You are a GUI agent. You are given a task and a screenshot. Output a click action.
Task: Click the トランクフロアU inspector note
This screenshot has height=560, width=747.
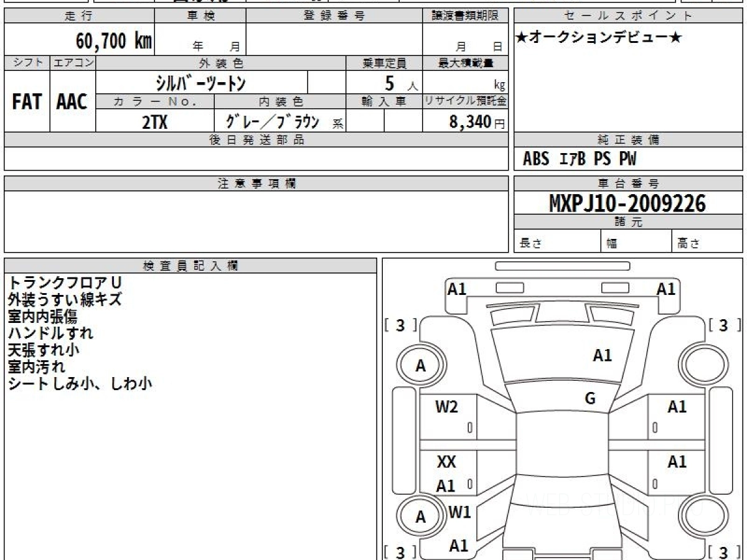click(x=65, y=282)
